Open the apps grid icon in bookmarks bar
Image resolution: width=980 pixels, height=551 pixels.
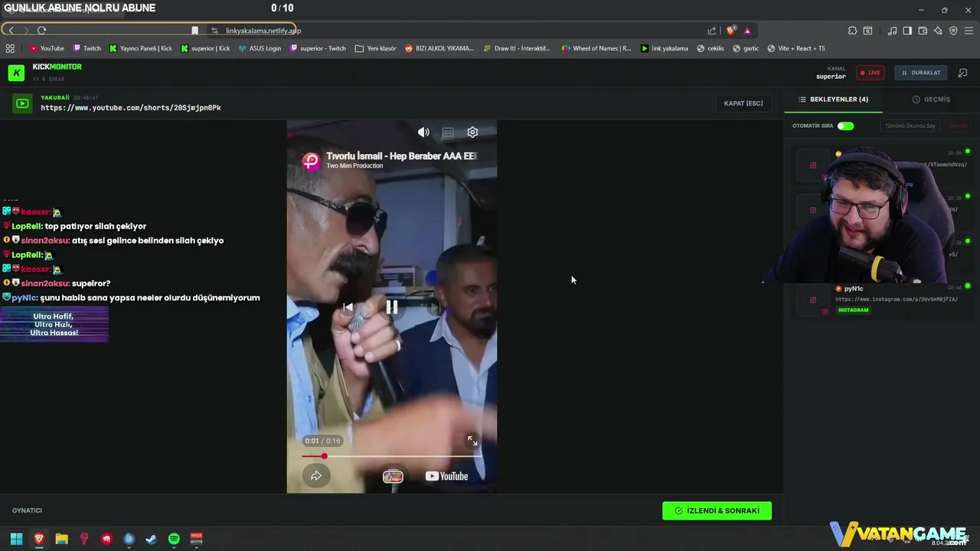[10, 48]
